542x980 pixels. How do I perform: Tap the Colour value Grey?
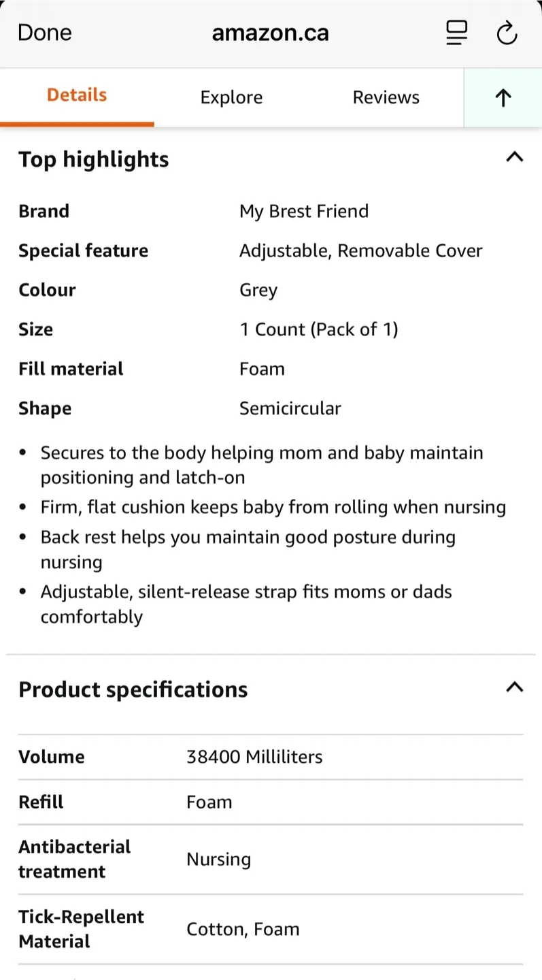pos(258,289)
